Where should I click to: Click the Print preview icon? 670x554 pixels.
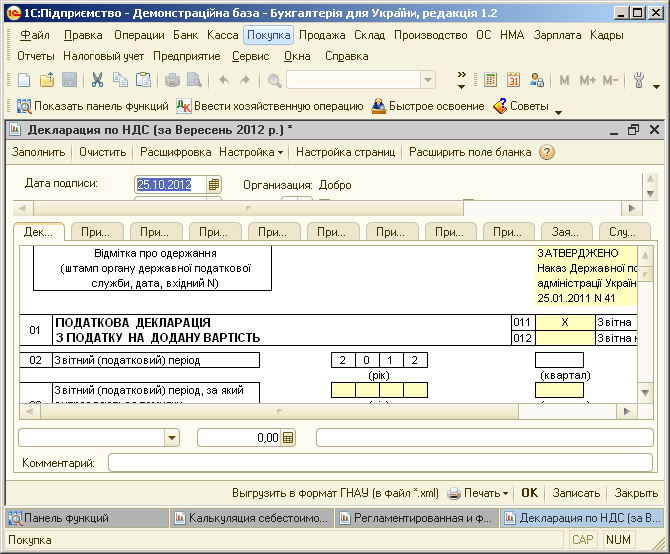pos(194,80)
